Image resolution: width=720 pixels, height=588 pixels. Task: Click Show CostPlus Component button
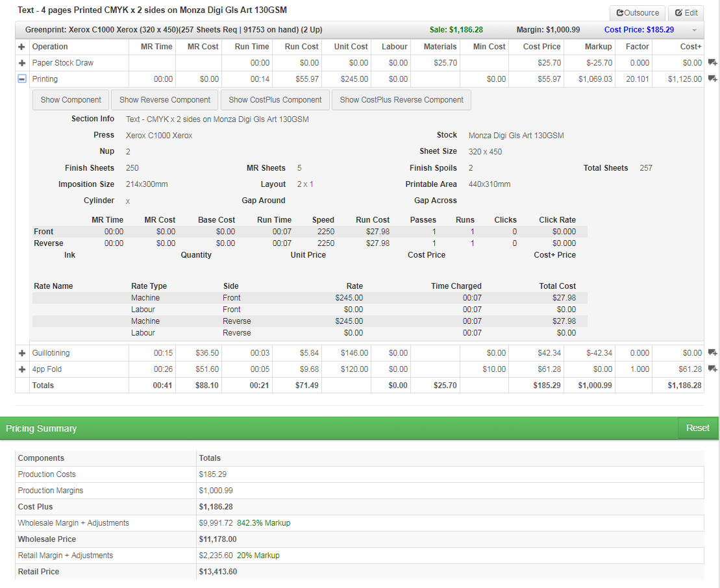pyautogui.click(x=275, y=100)
